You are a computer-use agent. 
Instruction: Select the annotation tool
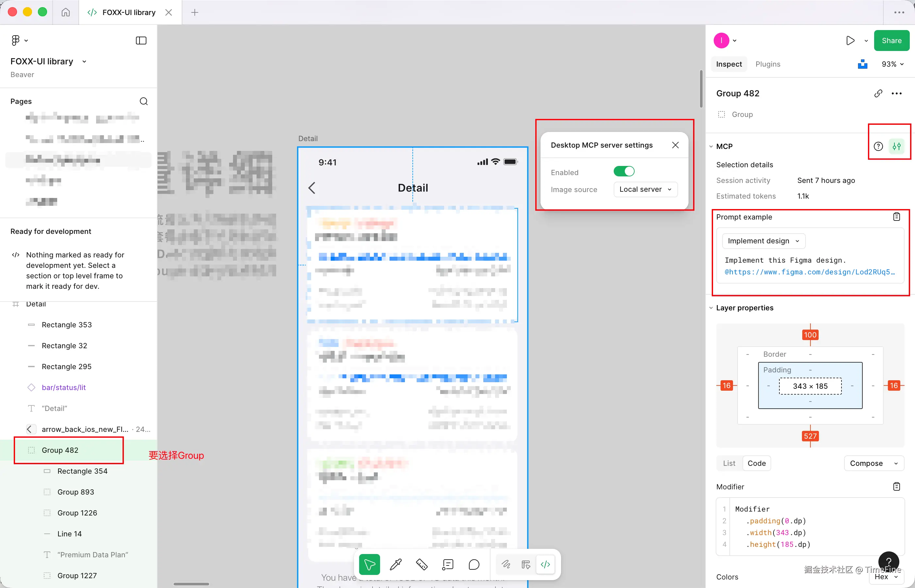(x=448, y=564)
